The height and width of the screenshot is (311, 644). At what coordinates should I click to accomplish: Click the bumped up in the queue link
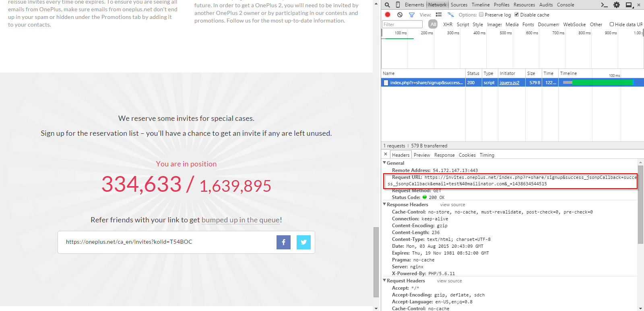coord(240,220)
